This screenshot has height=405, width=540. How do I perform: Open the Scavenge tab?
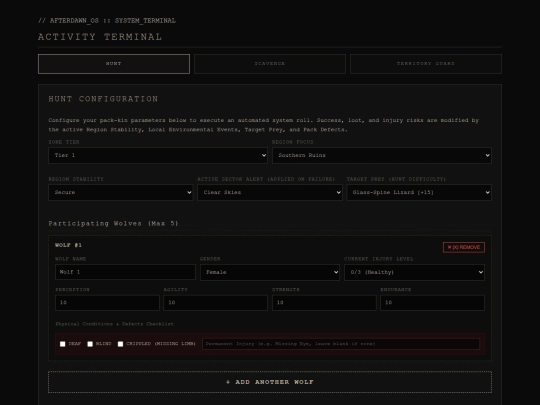270,64
